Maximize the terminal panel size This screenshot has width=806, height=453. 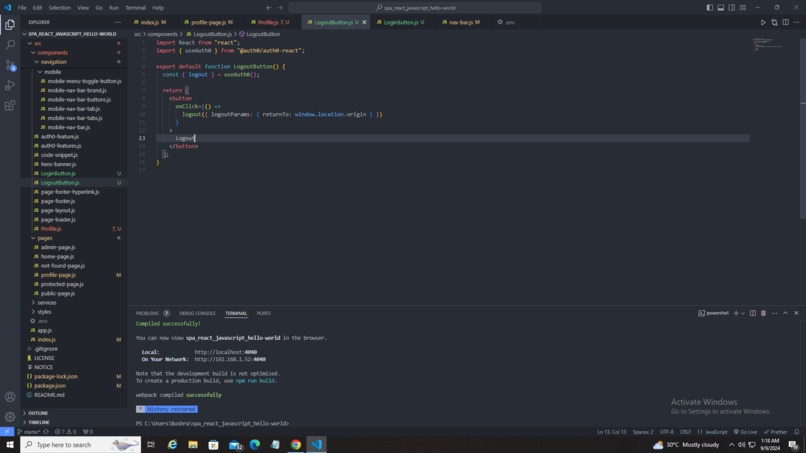pyautogui.click(x=785, y=313)
